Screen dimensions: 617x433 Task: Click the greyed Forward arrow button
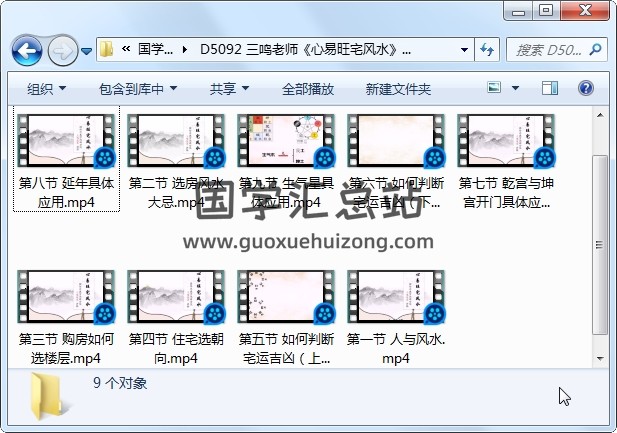click(63, 50)
